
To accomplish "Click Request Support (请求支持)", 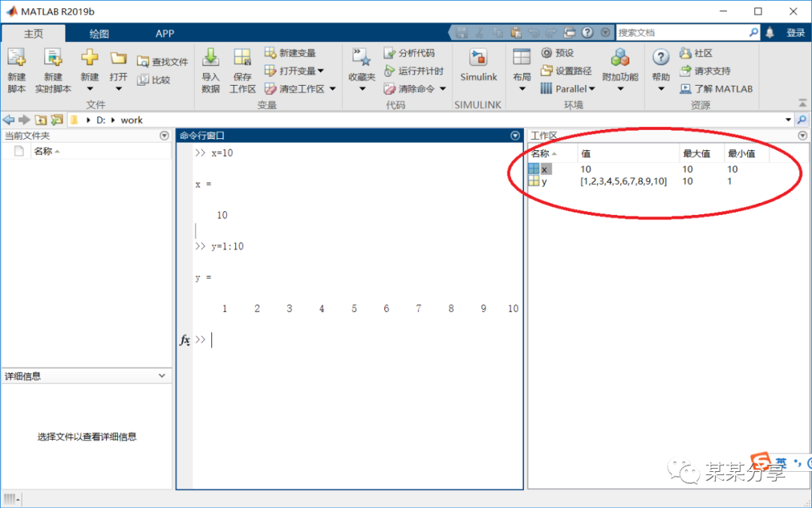I will coord(704,71).
